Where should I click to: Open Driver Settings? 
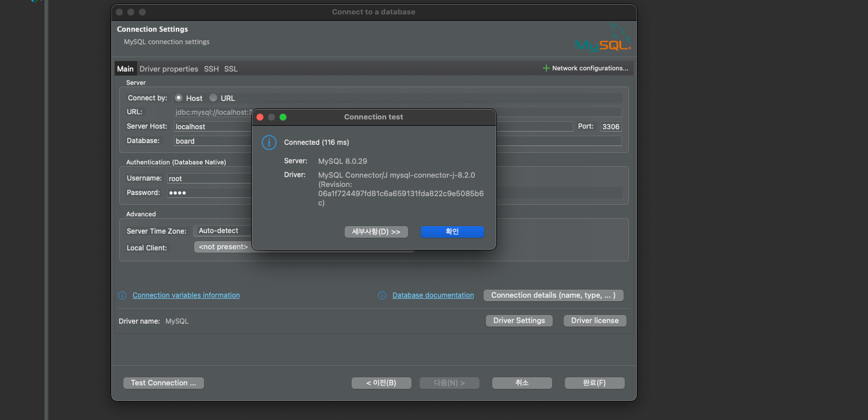point(519,321)
